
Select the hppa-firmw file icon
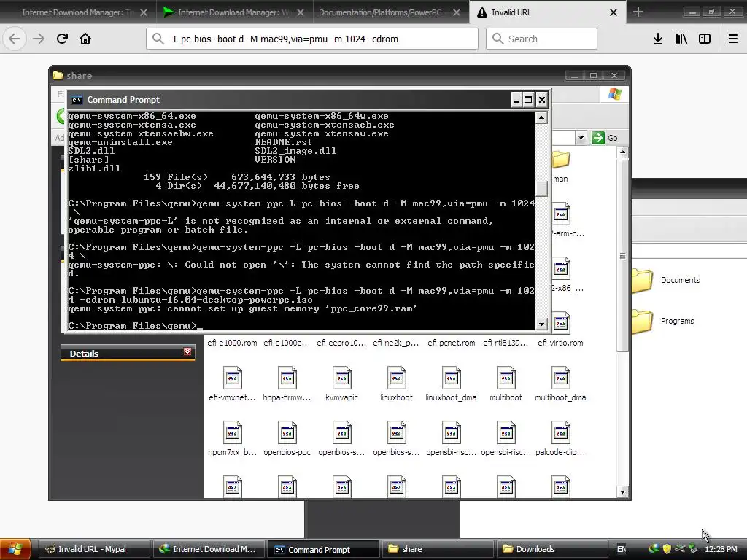point(287,378)
